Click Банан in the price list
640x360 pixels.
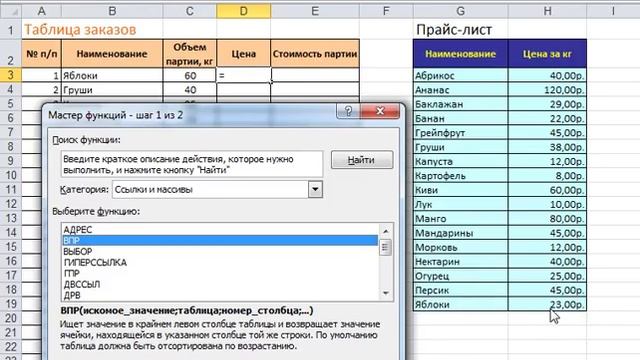click(460, 118)
